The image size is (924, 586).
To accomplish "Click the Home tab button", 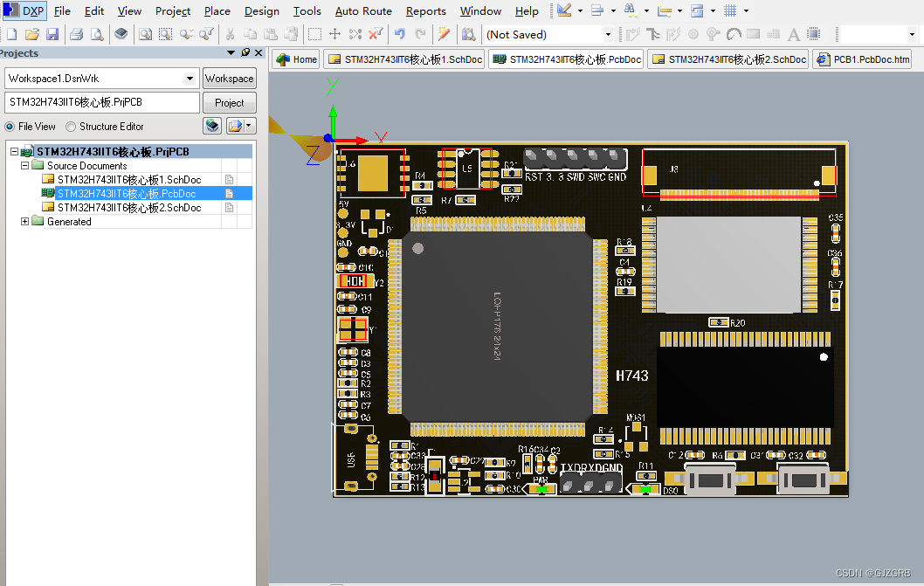I will (295, 59).
